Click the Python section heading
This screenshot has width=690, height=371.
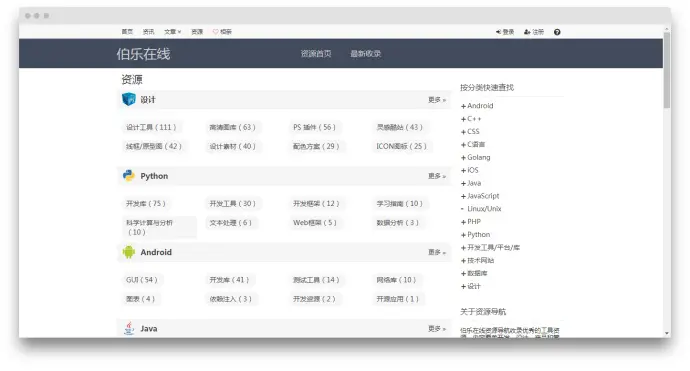(154, 176)
